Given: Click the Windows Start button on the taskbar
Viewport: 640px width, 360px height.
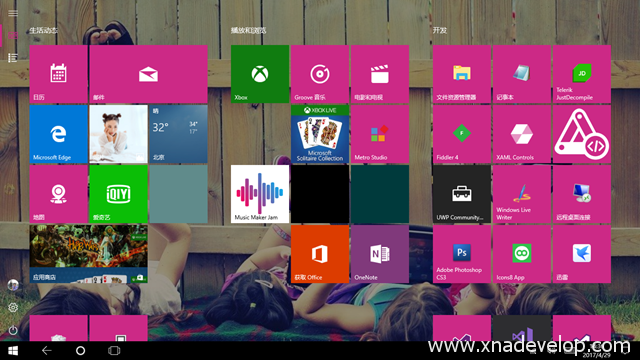Looking at the screenshot, I should pos(13,351).
